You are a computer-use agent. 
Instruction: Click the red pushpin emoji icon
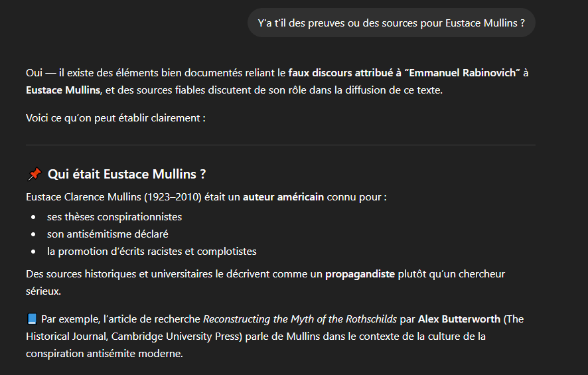(x=35, y=175)
